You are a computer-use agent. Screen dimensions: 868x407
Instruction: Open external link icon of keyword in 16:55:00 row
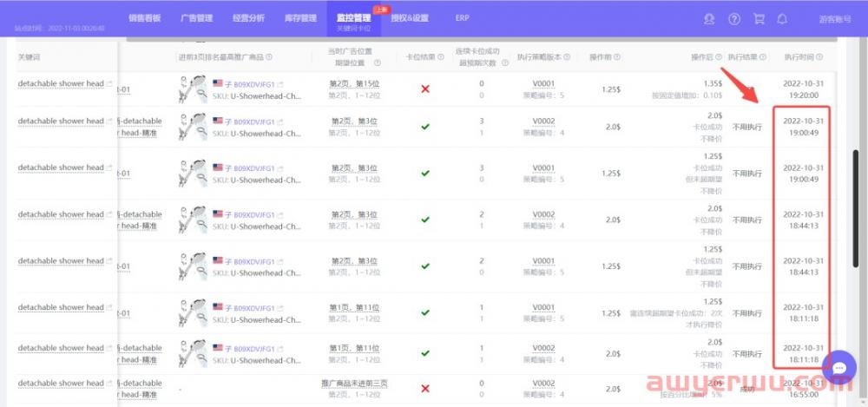pos(109,384)
